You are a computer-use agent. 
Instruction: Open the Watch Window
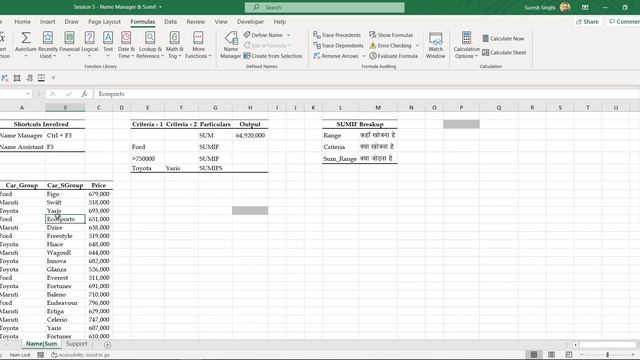[436, 46]
